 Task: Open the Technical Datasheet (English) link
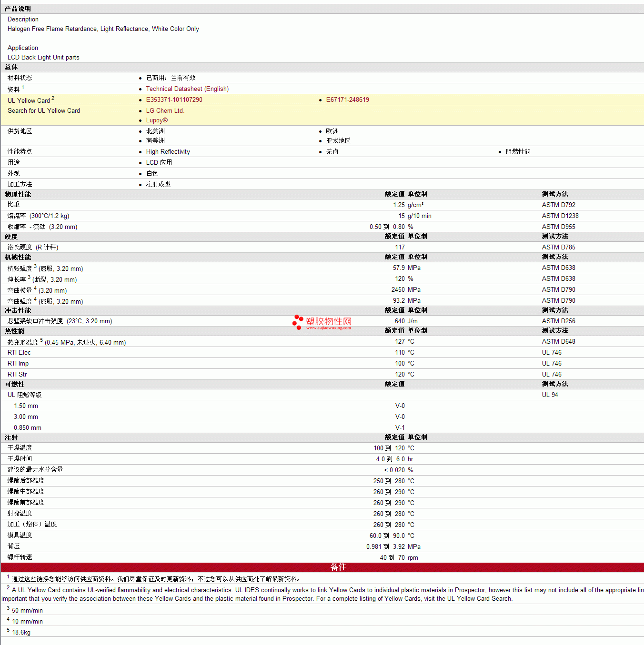(187, 89)
